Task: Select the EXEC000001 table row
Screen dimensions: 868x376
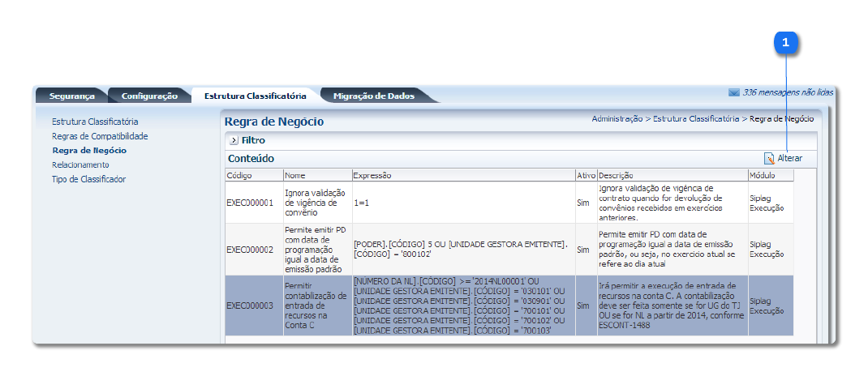Action: coord(251,203)
